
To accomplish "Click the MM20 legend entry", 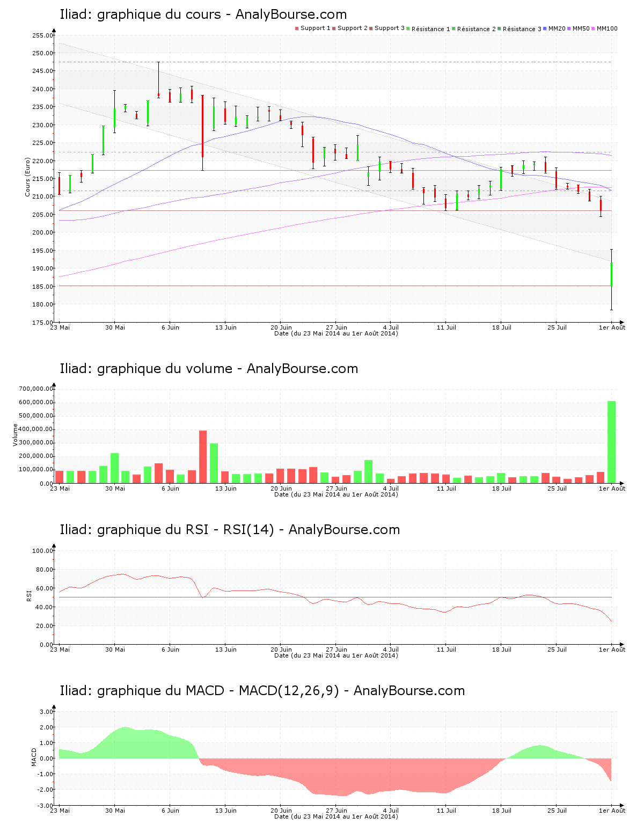I will (554, 28).
